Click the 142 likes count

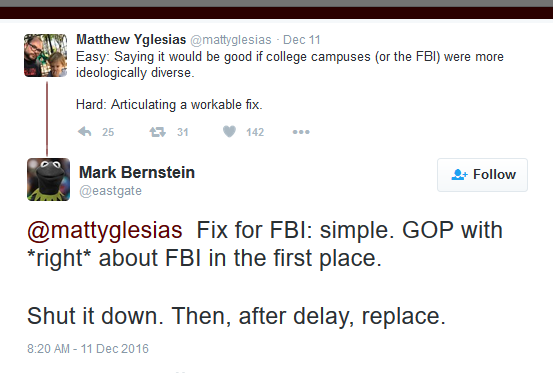[x=255, y=132]
